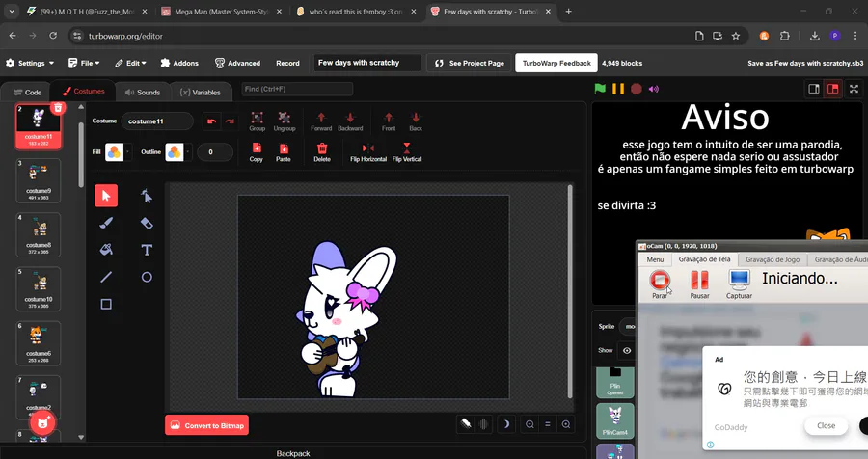
Task: Click the red stop sign button
Action: (x=637, y=89)
